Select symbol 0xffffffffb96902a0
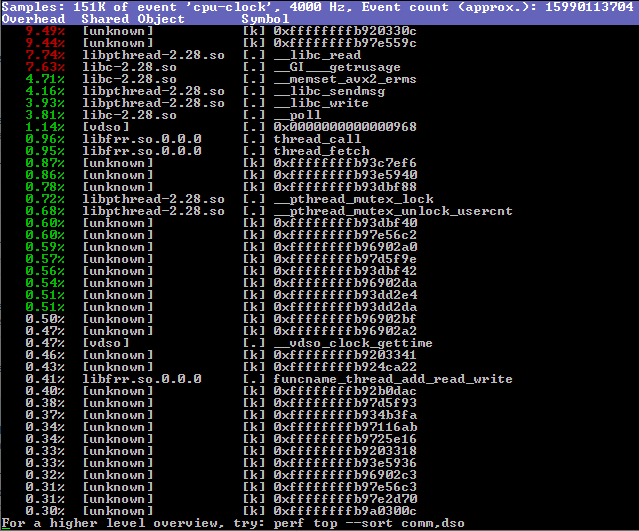Image resolution: width=639 pixels, height=531 pixels. click(345, 247)
